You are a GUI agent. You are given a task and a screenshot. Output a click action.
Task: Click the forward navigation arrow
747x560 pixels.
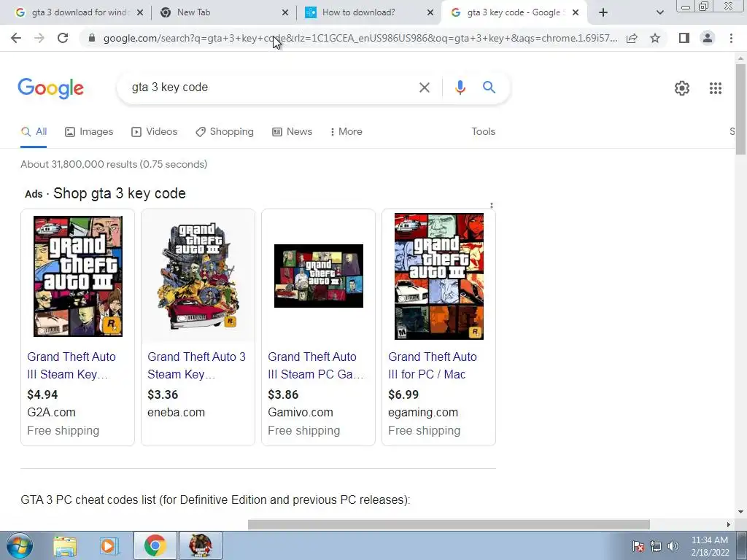tap(39, 38)
